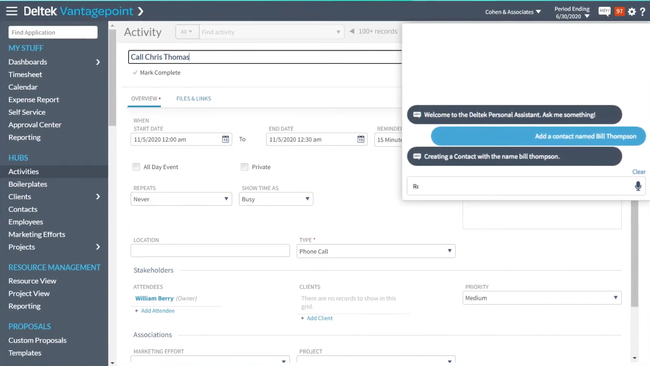Click the Add Client link
650x366 pixels.
click(320, 318)
